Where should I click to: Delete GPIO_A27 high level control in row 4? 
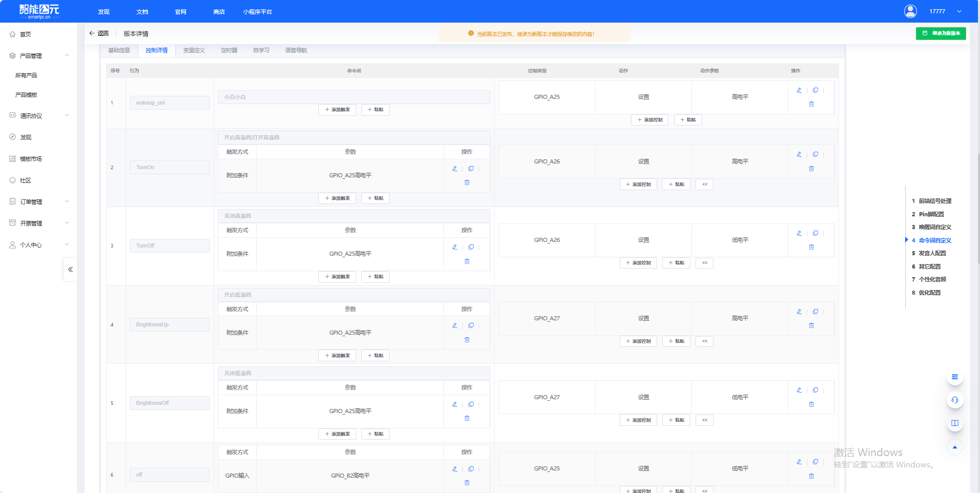(x=811, y=325)
